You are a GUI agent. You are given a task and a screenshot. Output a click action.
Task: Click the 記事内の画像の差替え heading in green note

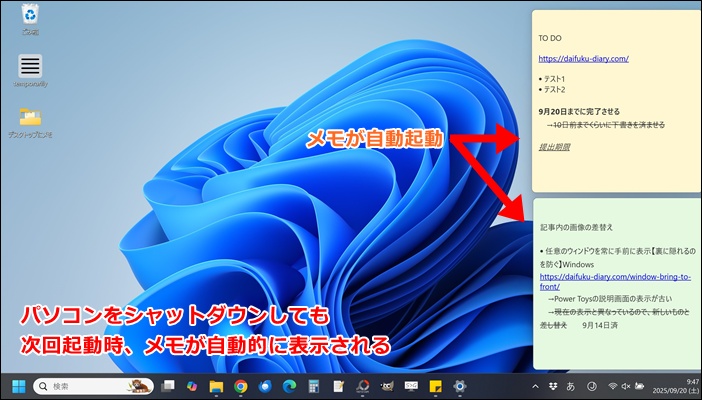(x=576, y=227)
